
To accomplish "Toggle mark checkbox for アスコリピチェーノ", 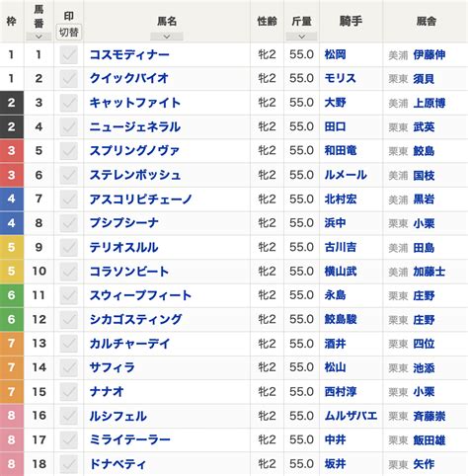I will click(69, 199).
